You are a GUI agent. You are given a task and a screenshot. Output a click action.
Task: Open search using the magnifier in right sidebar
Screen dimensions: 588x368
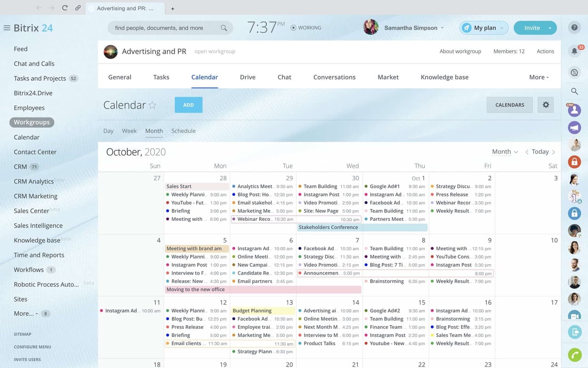(574, 91)
